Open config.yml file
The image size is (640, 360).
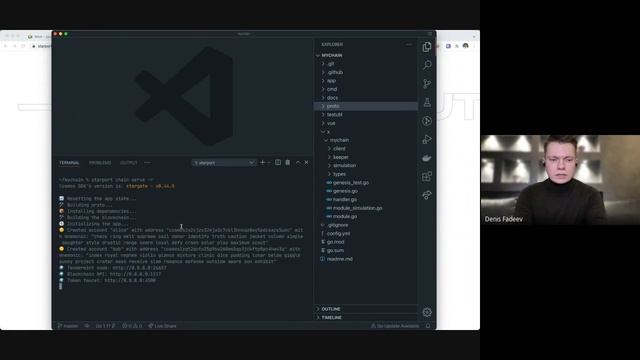[366, 233]
